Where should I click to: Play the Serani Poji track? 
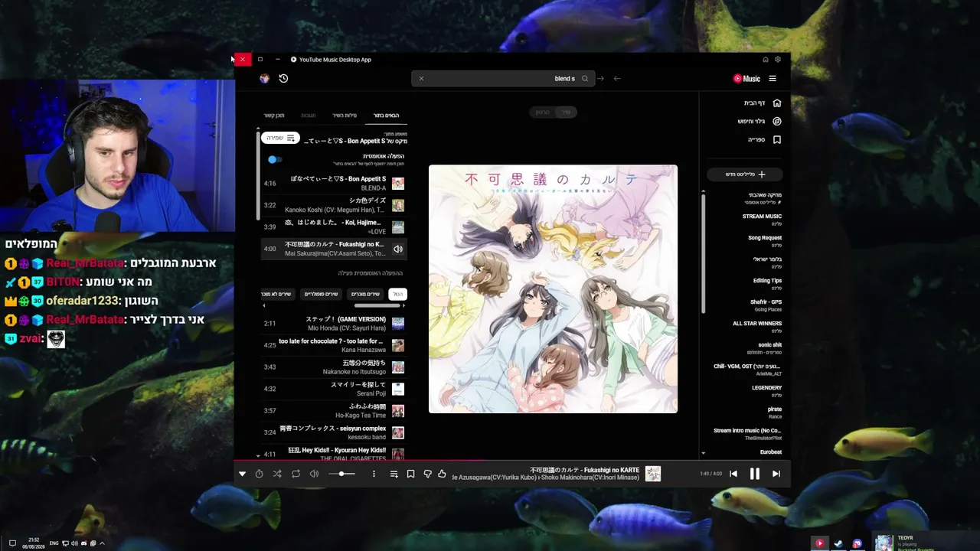click(334, 389)
